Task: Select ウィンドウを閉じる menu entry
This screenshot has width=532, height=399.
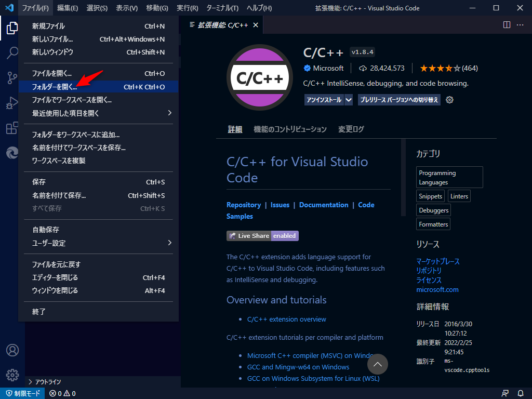Action: coord(98,290)
